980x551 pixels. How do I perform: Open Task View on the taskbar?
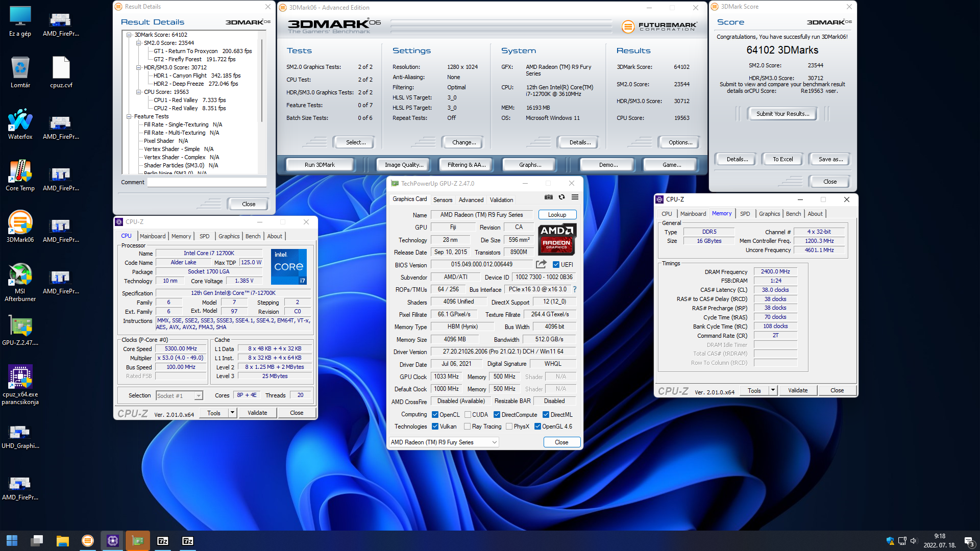37,541
